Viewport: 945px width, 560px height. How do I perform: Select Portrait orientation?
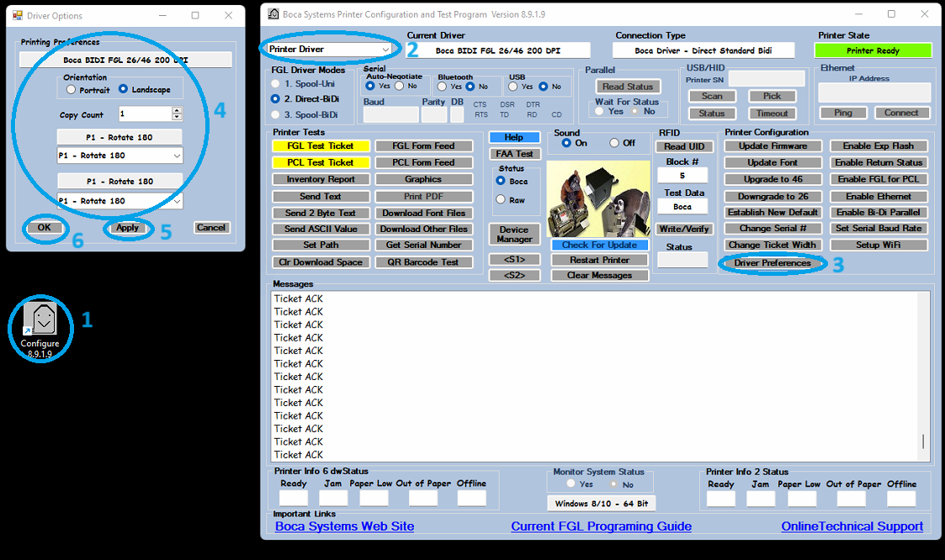72,90
